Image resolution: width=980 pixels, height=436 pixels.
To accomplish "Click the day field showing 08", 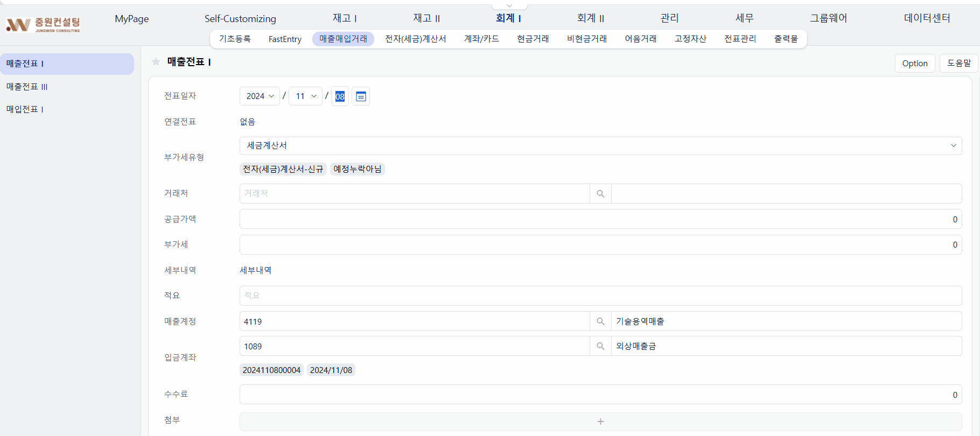I will pos(340,96).
